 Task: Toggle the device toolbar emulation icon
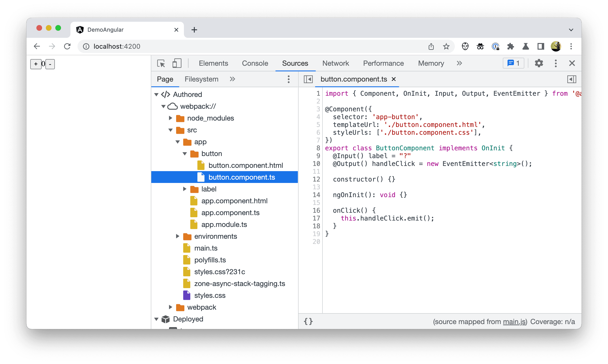(x=177, y=63)
